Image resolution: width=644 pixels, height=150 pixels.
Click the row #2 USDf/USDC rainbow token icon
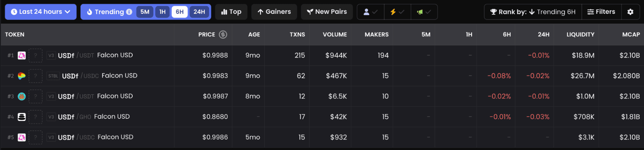tap(22, 76)
